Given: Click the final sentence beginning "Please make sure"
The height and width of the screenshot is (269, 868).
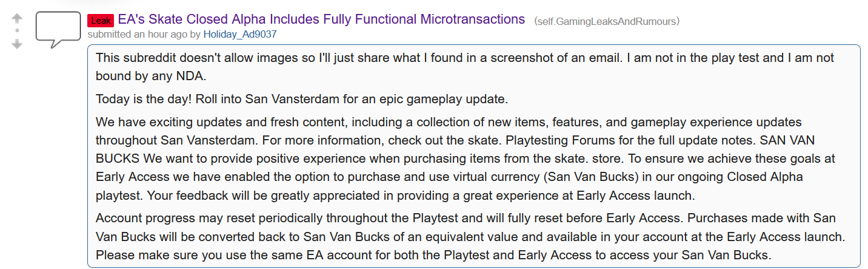Looking at the screenshot, I should pyautogui.click(x=433, y=256).
